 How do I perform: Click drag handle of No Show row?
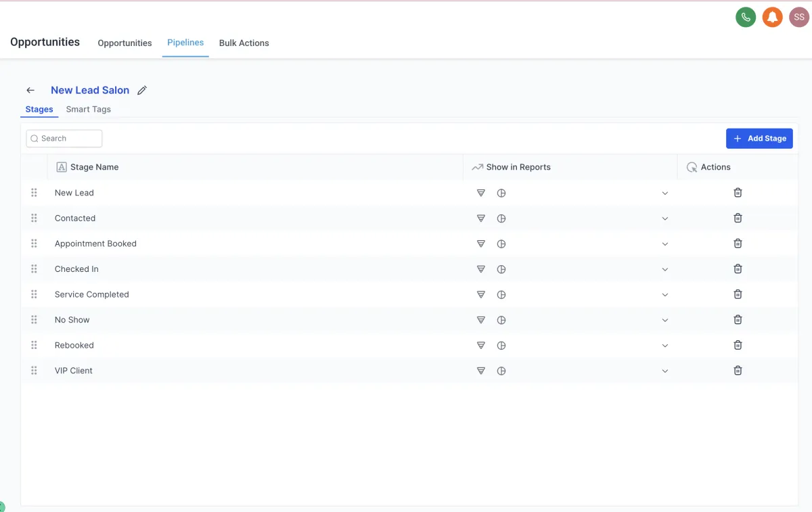pyautogui.click(x=34, y=319)
